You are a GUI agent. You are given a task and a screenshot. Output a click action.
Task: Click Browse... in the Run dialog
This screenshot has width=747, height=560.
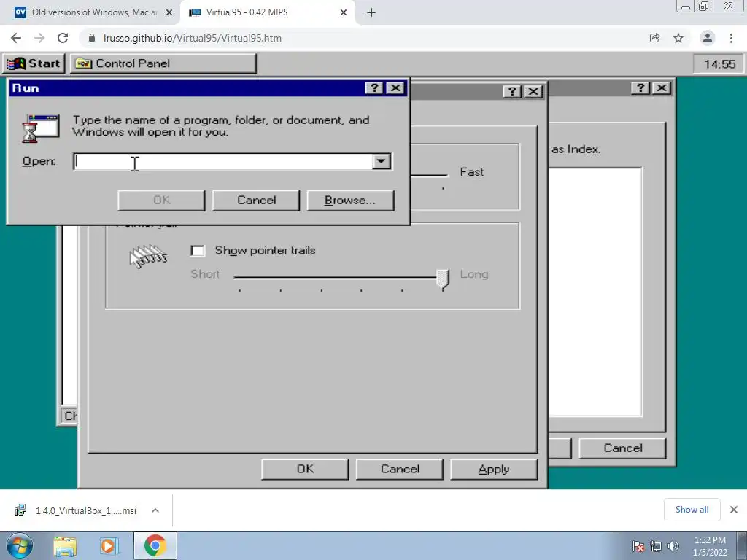[x=350, y=200]
